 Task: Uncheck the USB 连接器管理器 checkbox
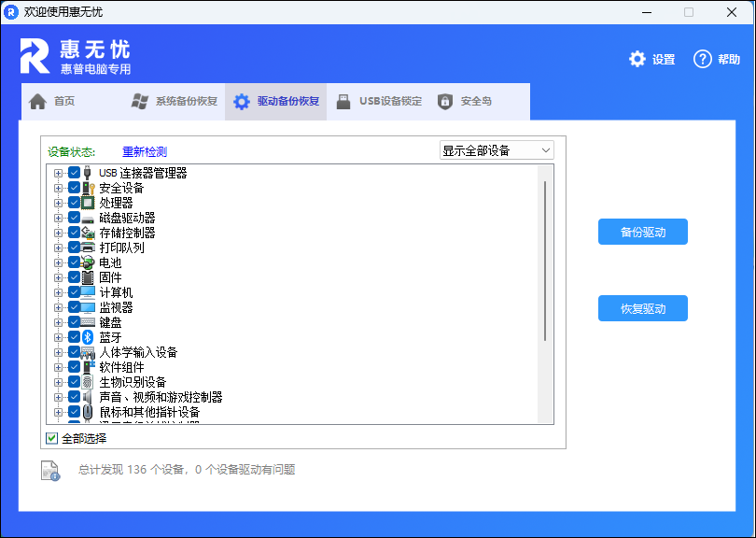(74, 172)
